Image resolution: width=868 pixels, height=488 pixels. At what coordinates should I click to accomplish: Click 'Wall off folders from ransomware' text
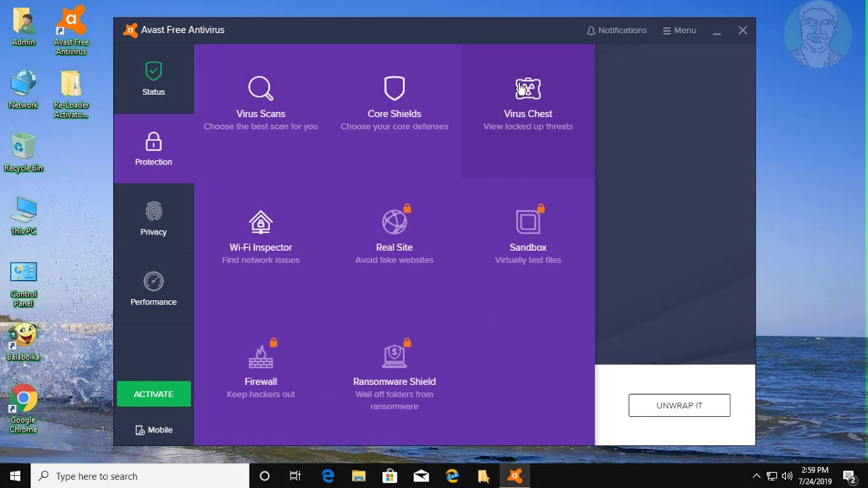point(394,400)
